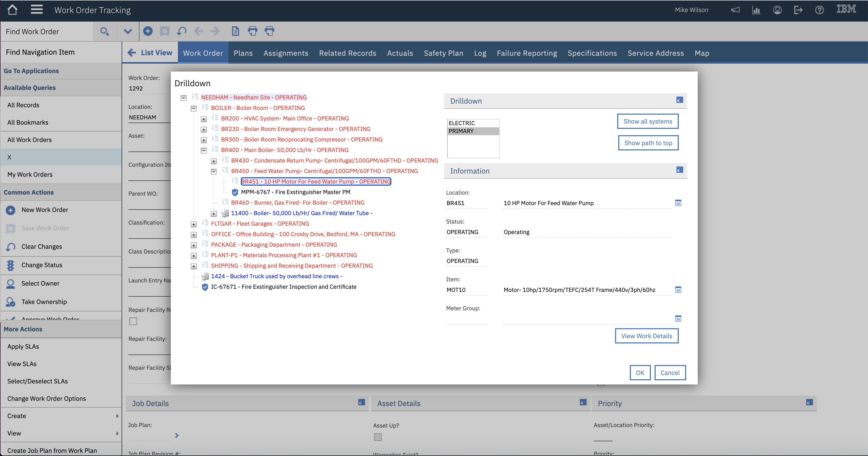Screen dimensions: 868x456
Task: Open the bulletin board megaphone icon
Action: [735, 10]
